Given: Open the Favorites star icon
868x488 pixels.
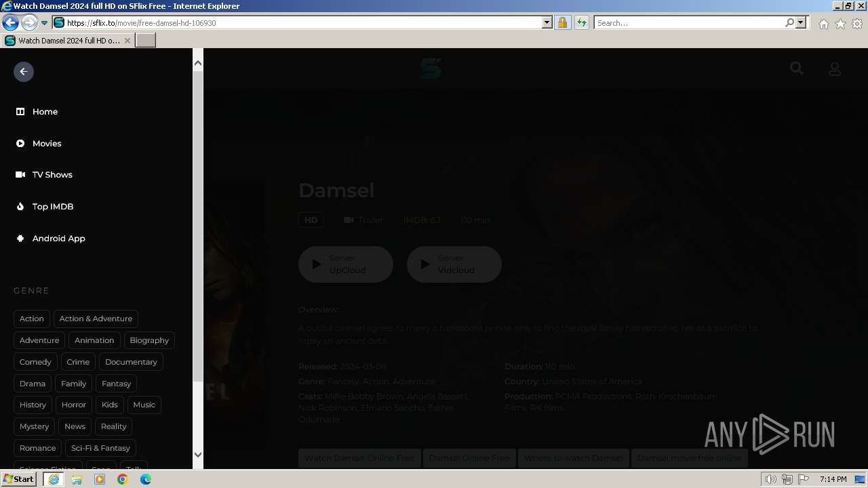Looking at the screenshot, I should (x=840, y=24).
